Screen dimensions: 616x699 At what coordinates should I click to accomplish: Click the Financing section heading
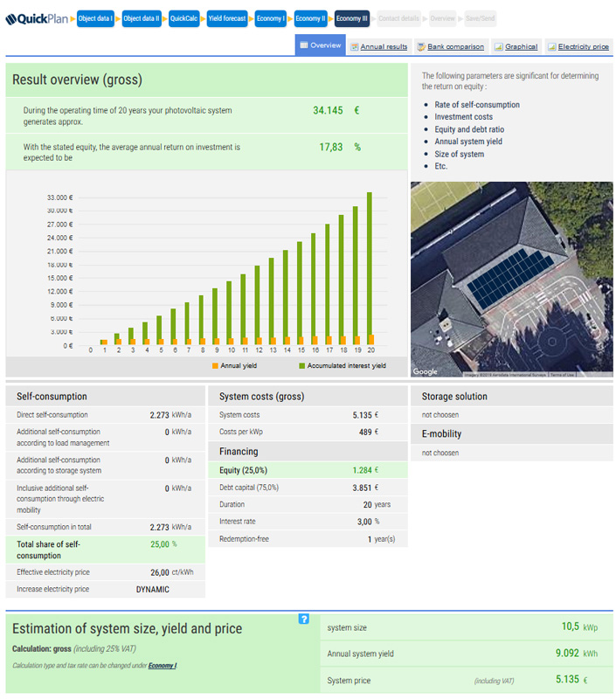239,452
